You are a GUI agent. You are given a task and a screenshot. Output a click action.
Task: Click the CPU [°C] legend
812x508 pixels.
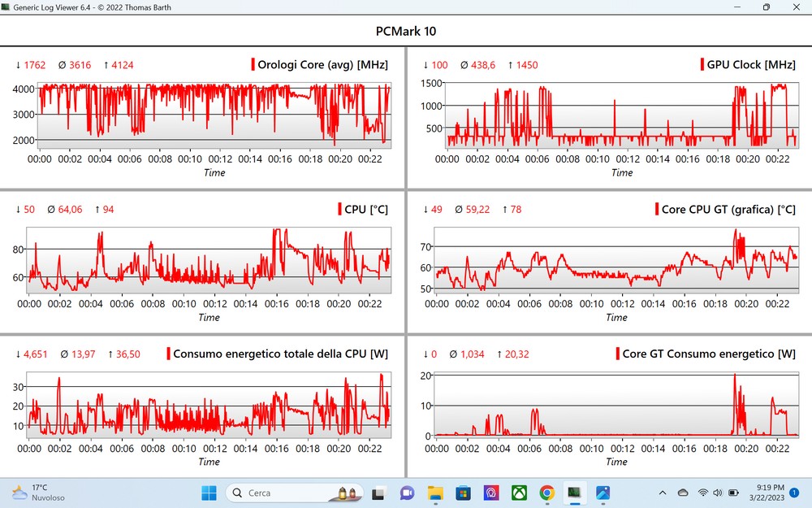click(363, 210)
